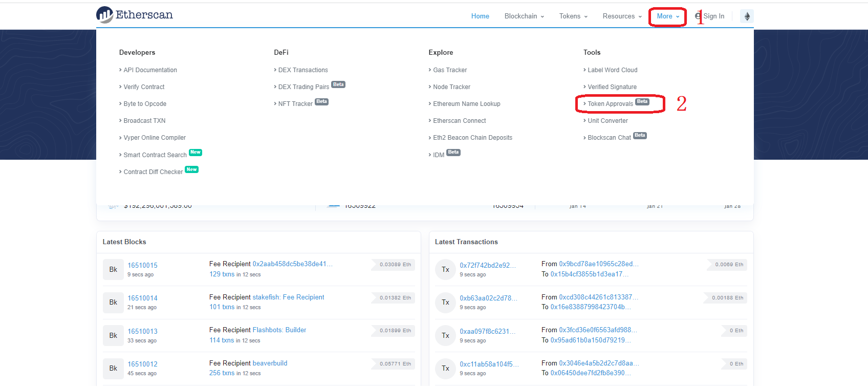Open transaction 0xb63aa02c2d78
The image size is (868, 387).
[x=488, y=298]
